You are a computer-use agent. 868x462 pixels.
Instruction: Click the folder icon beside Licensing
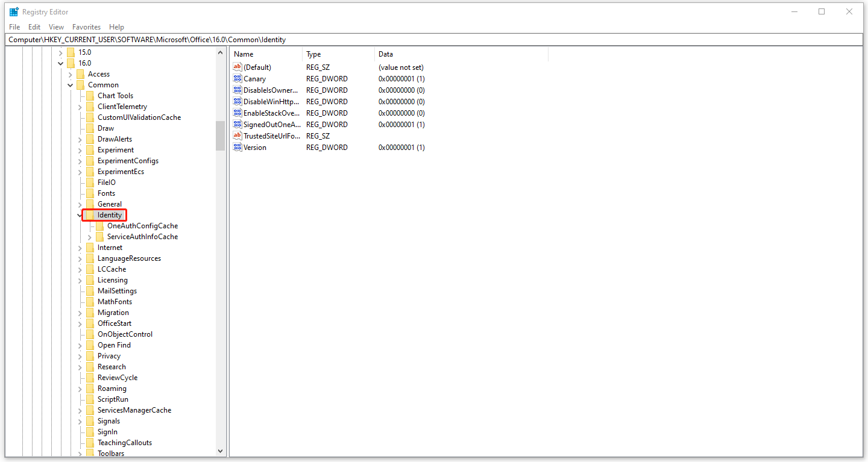(90, 280)
